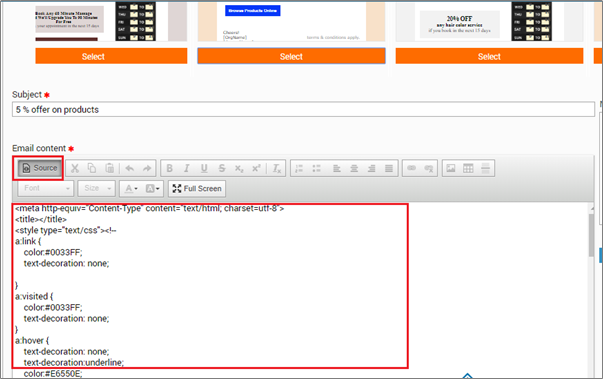Justify text alignment

pos(389,168)
